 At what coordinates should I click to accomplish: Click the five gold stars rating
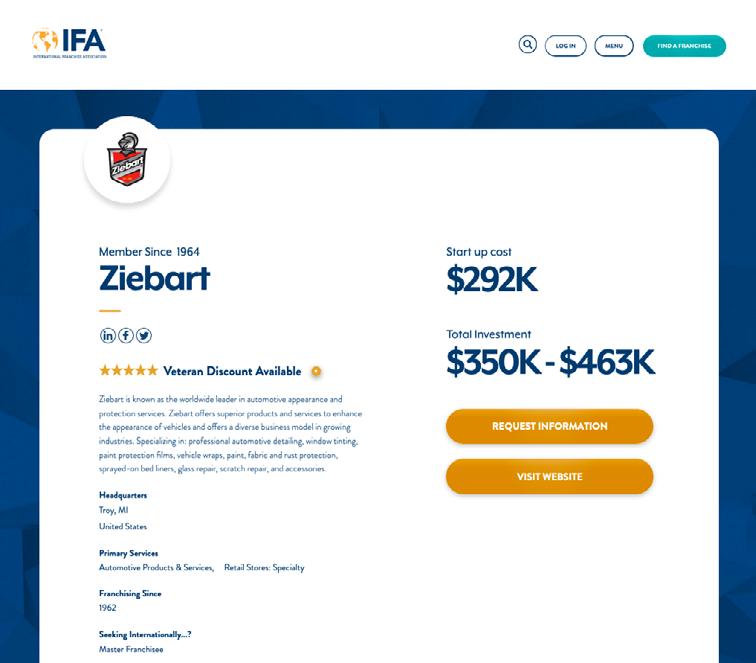[x=128, y=371]
